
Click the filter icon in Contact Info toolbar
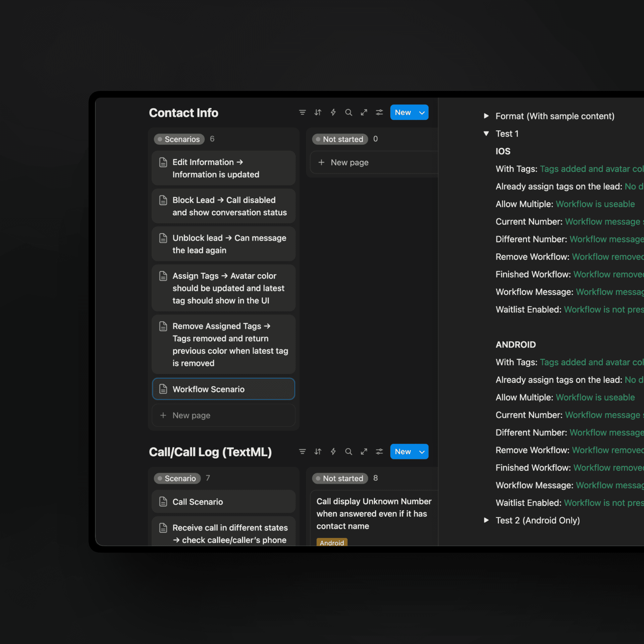302,112
